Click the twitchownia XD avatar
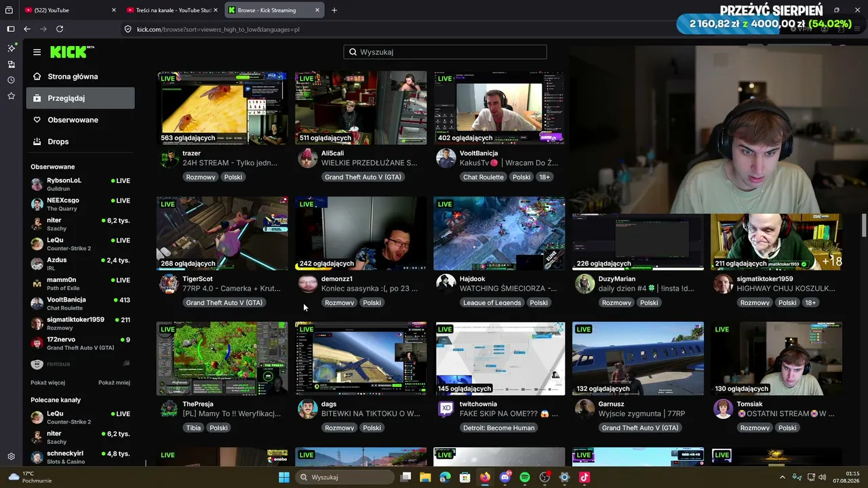The image size is (868, 488). (x=446, y=409)
